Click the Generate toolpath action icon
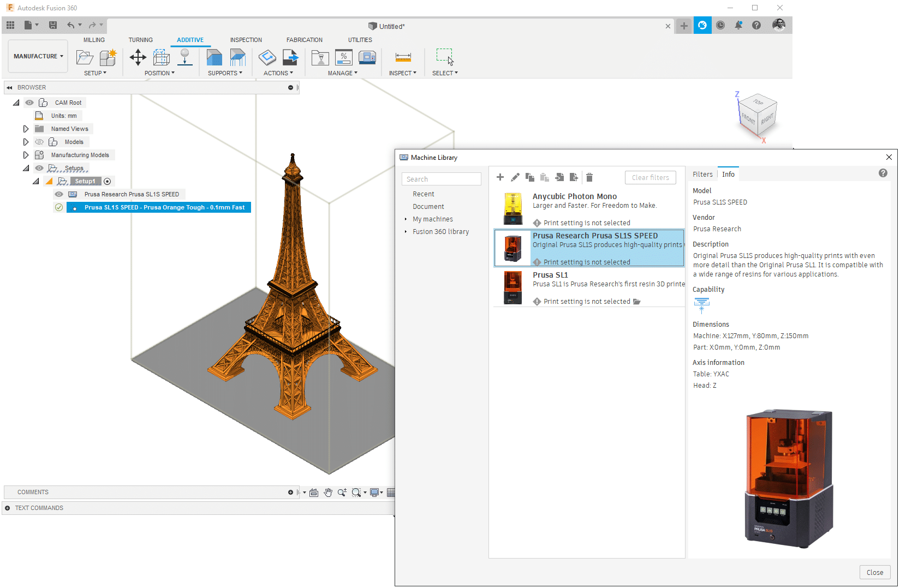The height and width of the screenshot is (588, 900). (267, 57)
